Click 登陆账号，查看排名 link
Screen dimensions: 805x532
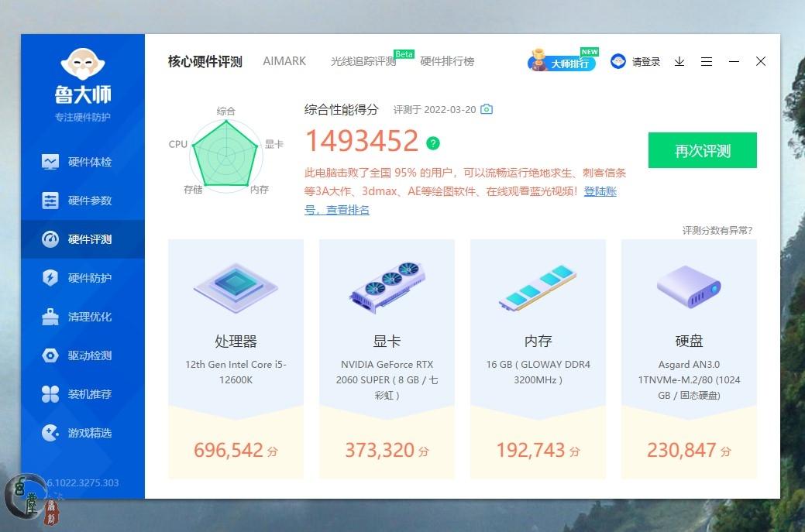(x=460, y=201)
